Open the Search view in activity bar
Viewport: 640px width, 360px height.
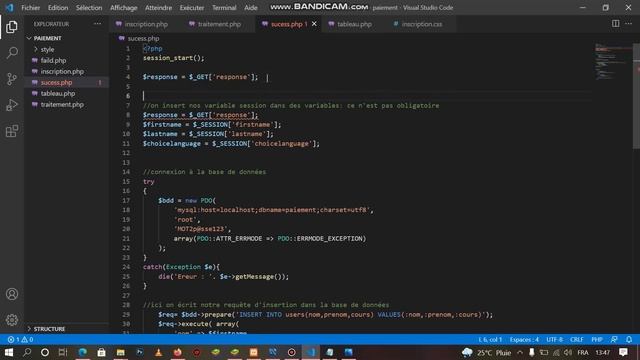pyautogui.click(x=12, y=53)
